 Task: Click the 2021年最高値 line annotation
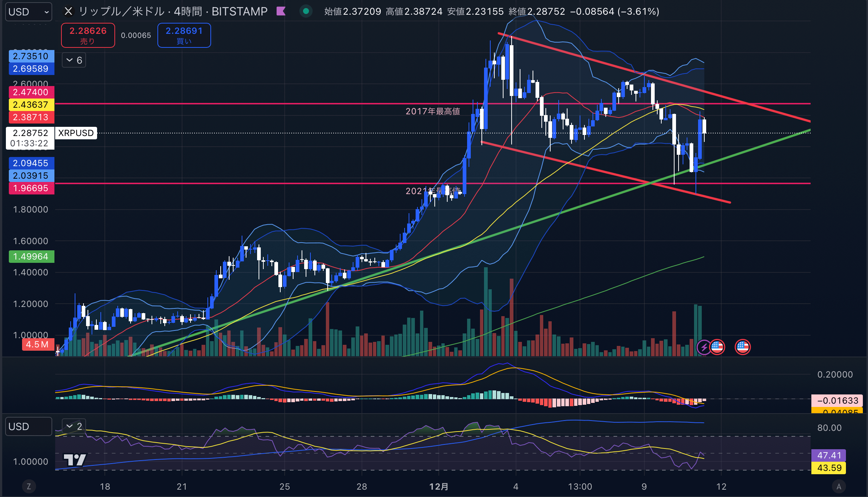coord(433,191)
